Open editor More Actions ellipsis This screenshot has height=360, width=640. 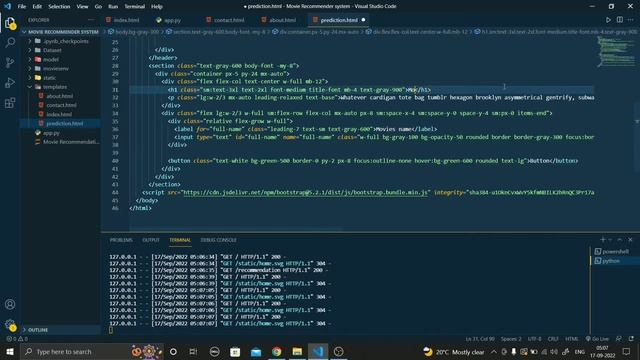point(631,20)
